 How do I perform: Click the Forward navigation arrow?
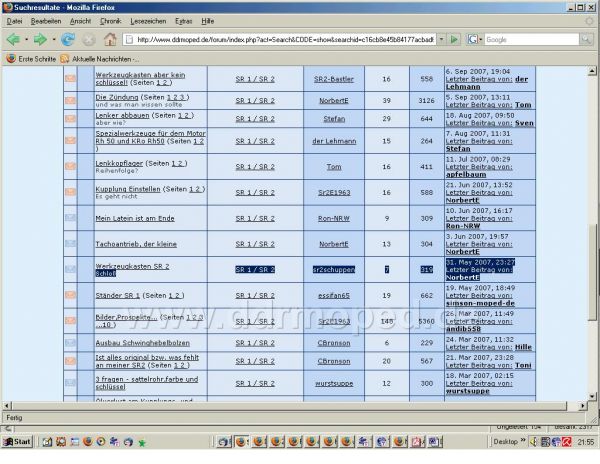coord(40,39)
